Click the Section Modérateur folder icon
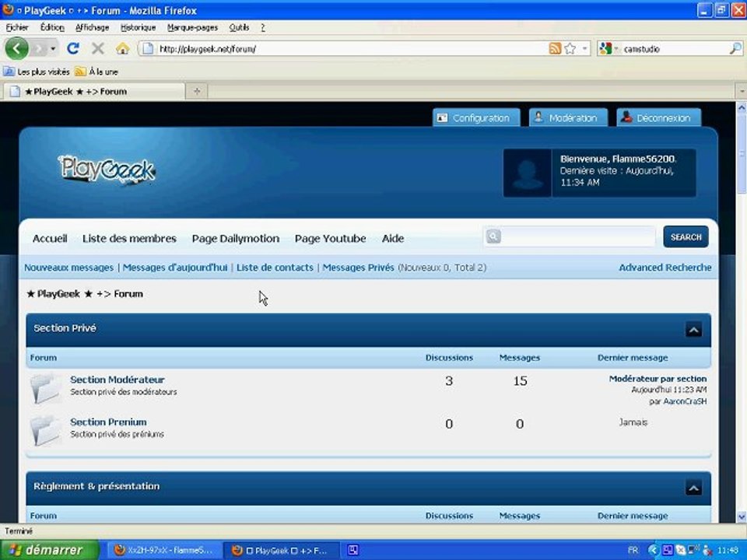This screenshot has width=747, height=560. pos(45,388)
